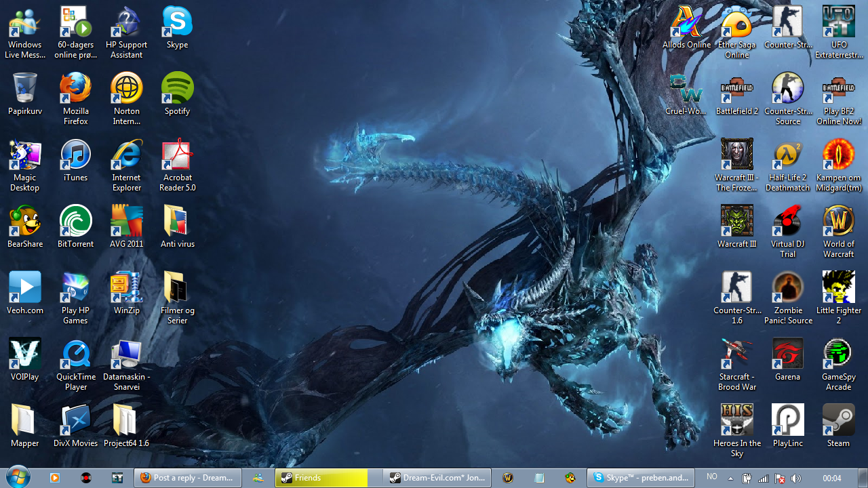This screenshot has width=868, height=488.
Task: Launch Starcraft - Brood War icon
Action: (736, 354)
